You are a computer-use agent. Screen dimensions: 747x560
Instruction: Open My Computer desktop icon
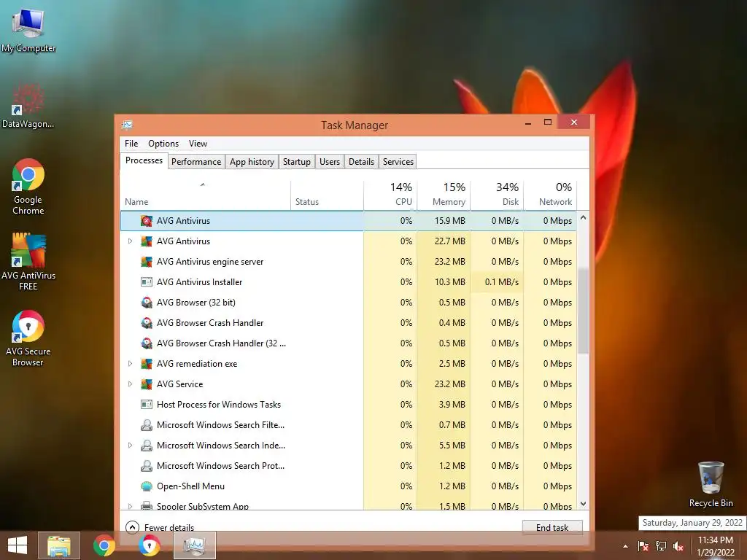[28, 29]
